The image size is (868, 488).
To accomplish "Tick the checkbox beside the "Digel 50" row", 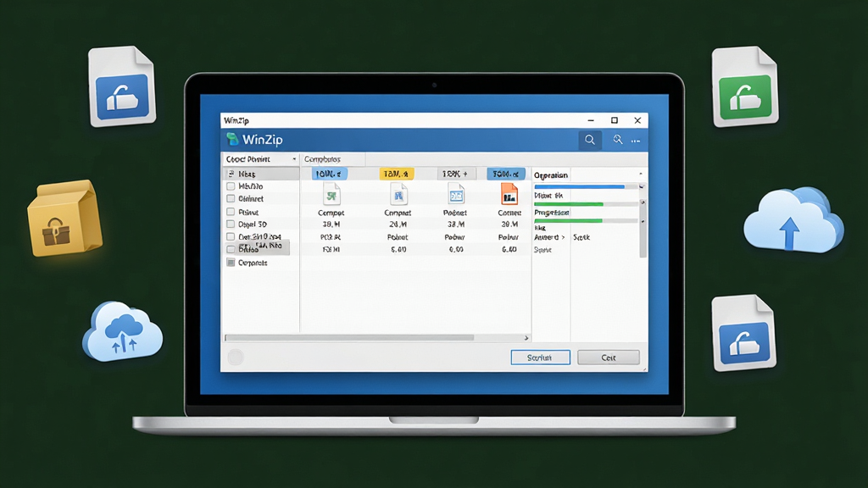I will click(231, 224).
